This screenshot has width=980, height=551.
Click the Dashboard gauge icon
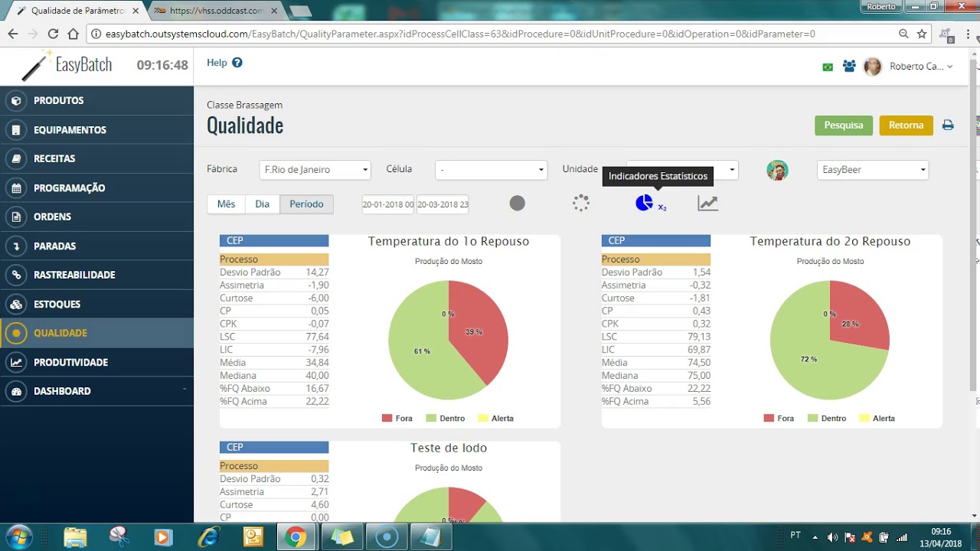point(16,391)
